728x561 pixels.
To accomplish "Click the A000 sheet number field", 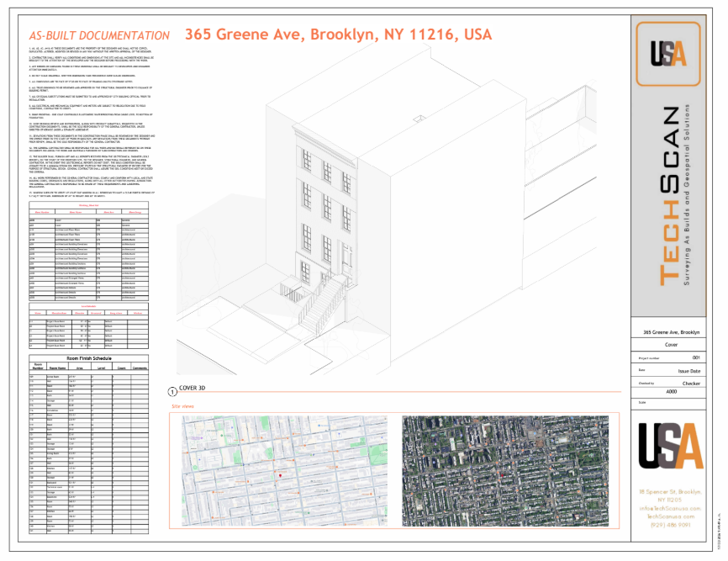I will click(671, 391).
